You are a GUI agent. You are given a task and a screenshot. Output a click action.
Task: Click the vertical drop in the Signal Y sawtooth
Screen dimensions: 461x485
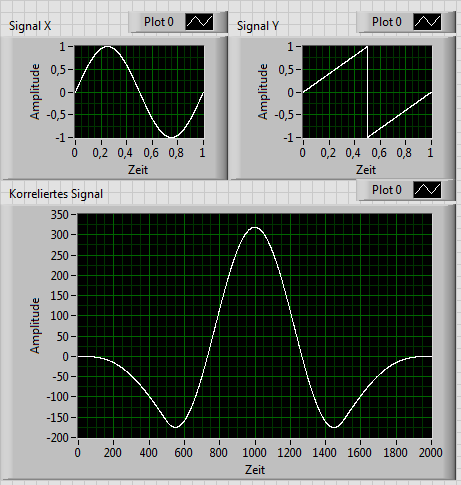click(367, 92)
